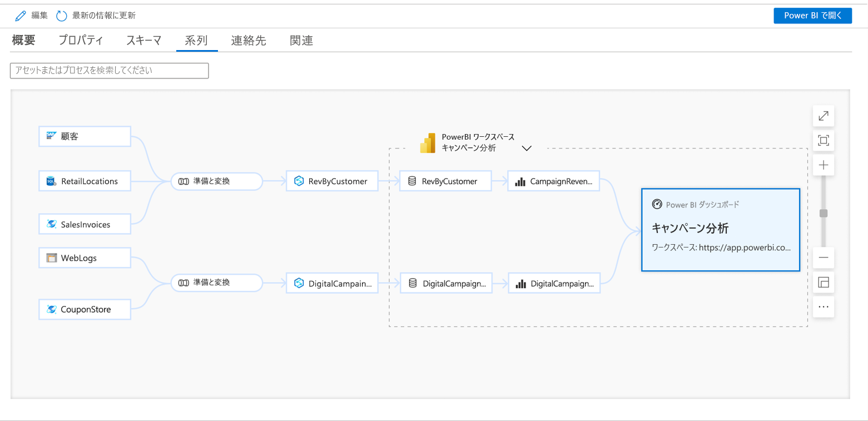Image resolution: width=868 pixels, height=421 pixels.
Task: Open the プロパティ tab
Action: (x=81, y=40)
